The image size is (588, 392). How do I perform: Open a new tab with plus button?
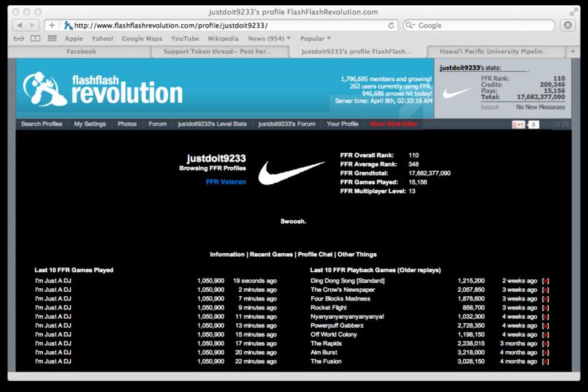coord(573,51)
